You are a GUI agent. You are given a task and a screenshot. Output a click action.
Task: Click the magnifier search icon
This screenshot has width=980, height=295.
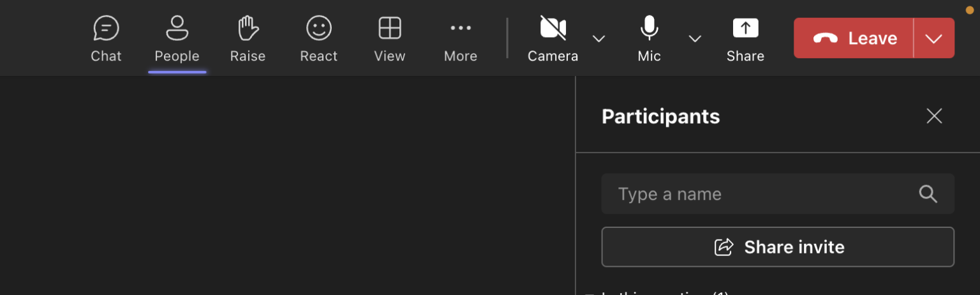point(928,194)
